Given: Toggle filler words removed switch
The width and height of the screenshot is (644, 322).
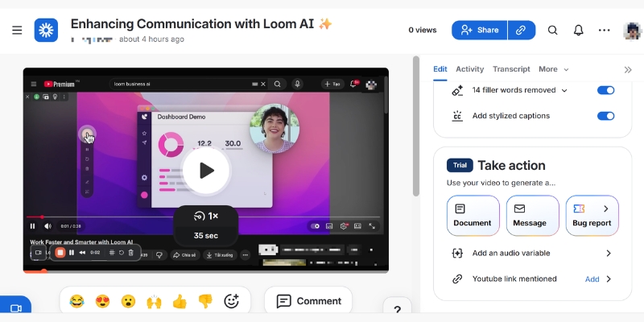Looking at the screenshot, I should click(605, 90).
